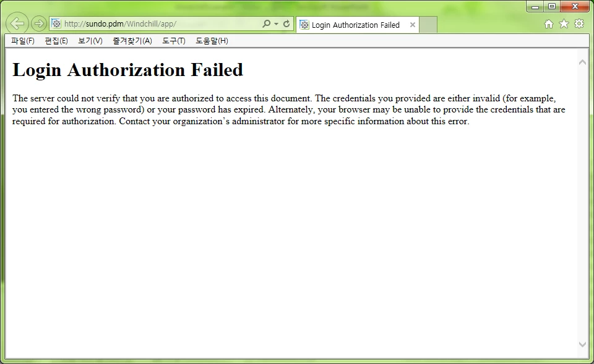Screen dimensions: 594x364
Task: Close the browser window
Action: [x=575, y=6]
